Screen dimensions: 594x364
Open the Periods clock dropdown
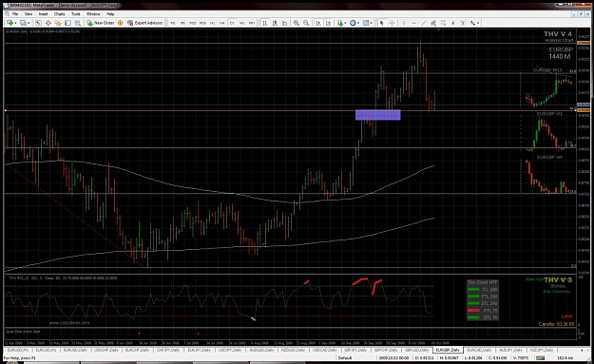(354, 23)
